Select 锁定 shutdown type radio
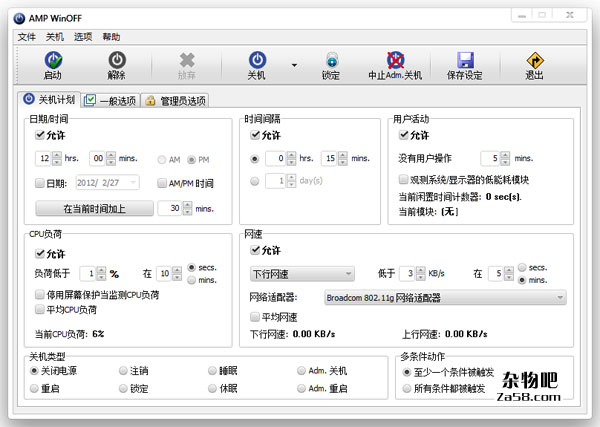This screenshot has width=600, height=427. [x=123, y=389]
